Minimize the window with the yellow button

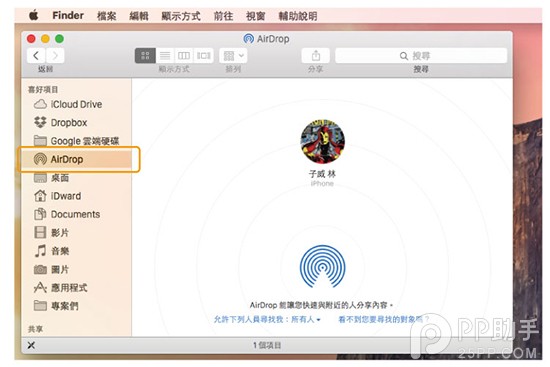45,39
